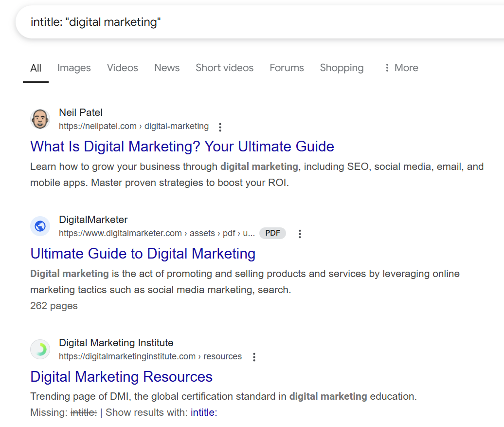
Task: Click the 'Digital Marketing Institute' site name
Action: pyautogui.click(x=116, y=343)
